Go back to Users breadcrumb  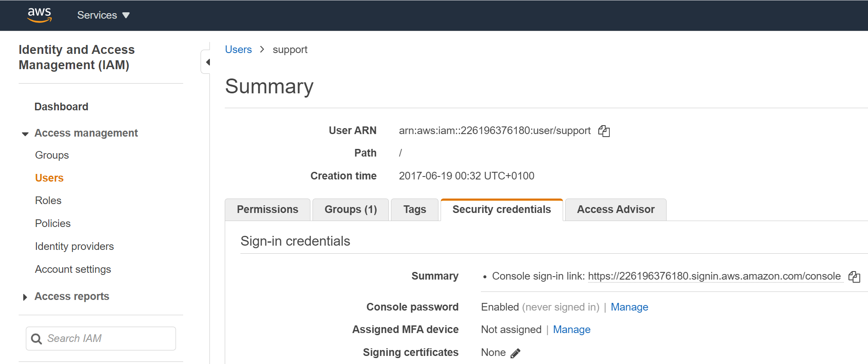coord(238,50)
